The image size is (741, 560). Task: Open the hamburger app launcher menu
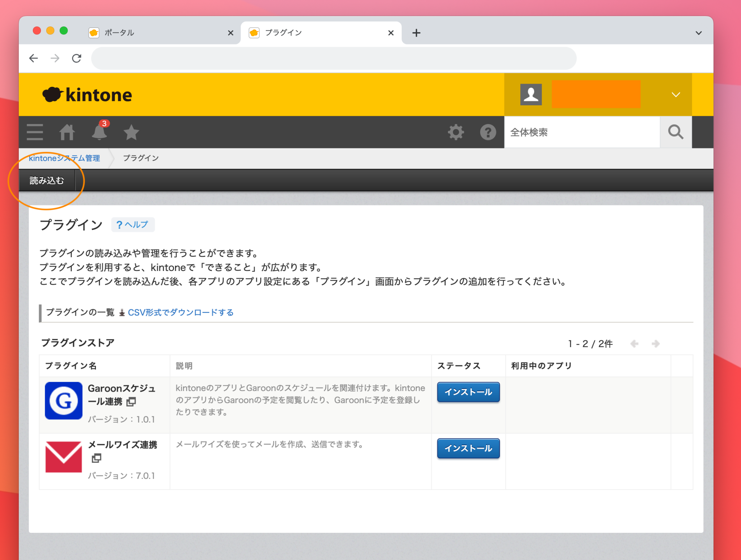tap(34, 132)
